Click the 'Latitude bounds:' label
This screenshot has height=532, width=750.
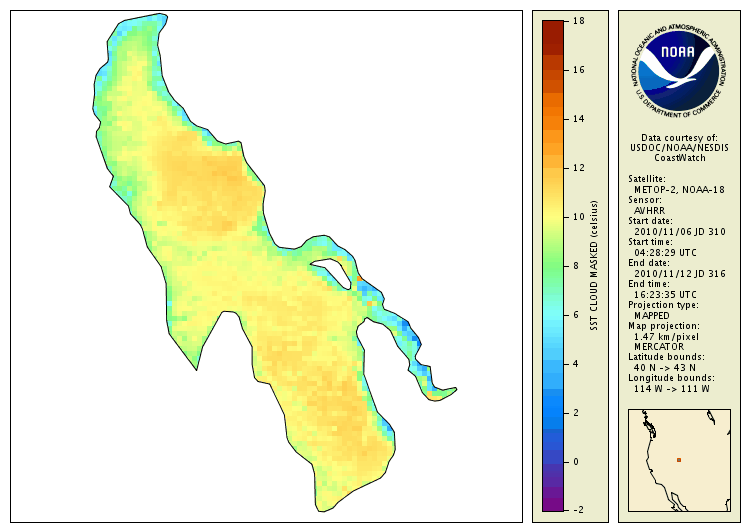tap(666, 357)
